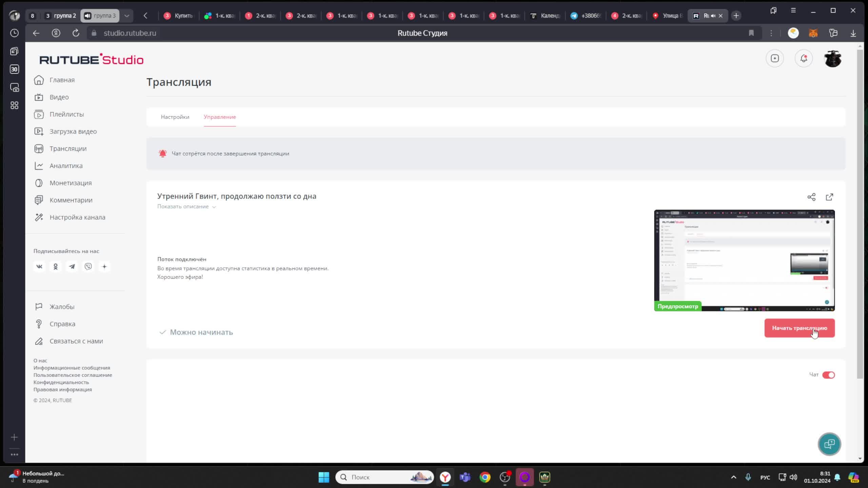Viewport: 868px width, 488px height.
Task: Click the share icon for the stream
Action: [811, 197]
